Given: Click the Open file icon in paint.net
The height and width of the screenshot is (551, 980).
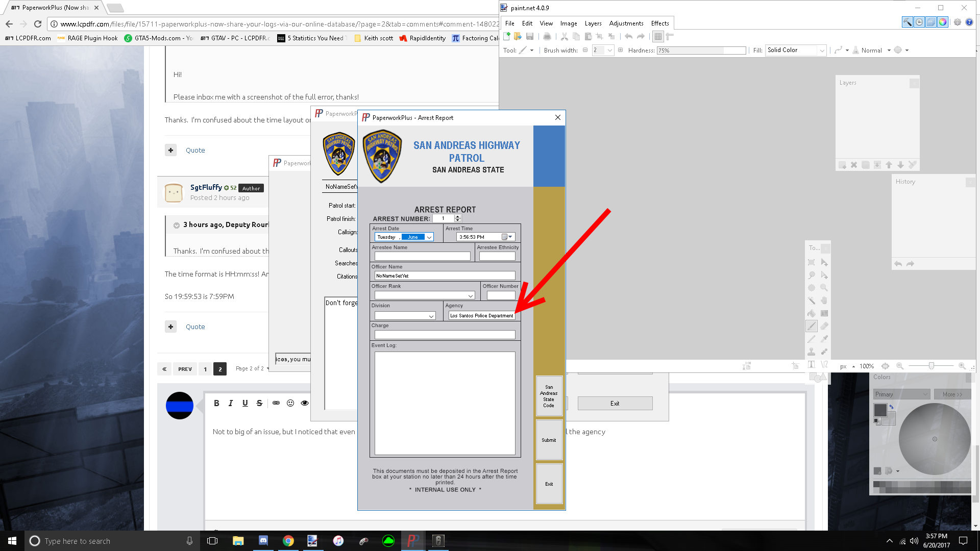Looking at the screenshot, I should pos(518,36).
